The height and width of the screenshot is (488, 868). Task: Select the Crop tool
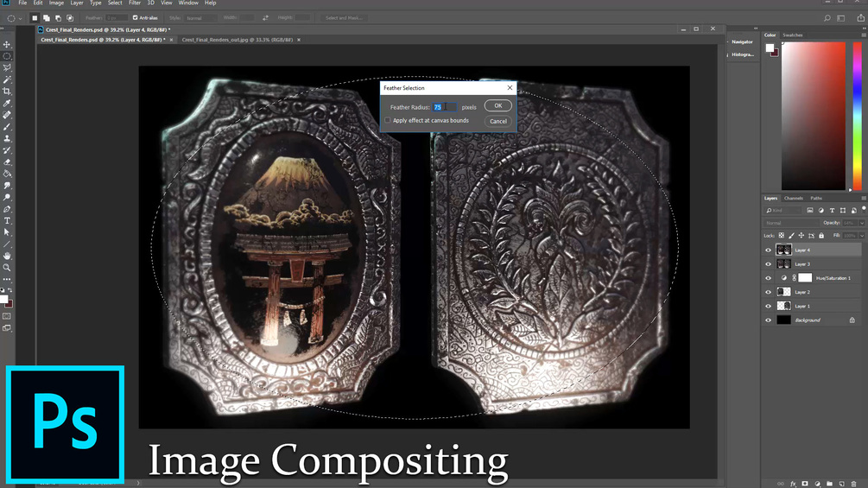7,92
